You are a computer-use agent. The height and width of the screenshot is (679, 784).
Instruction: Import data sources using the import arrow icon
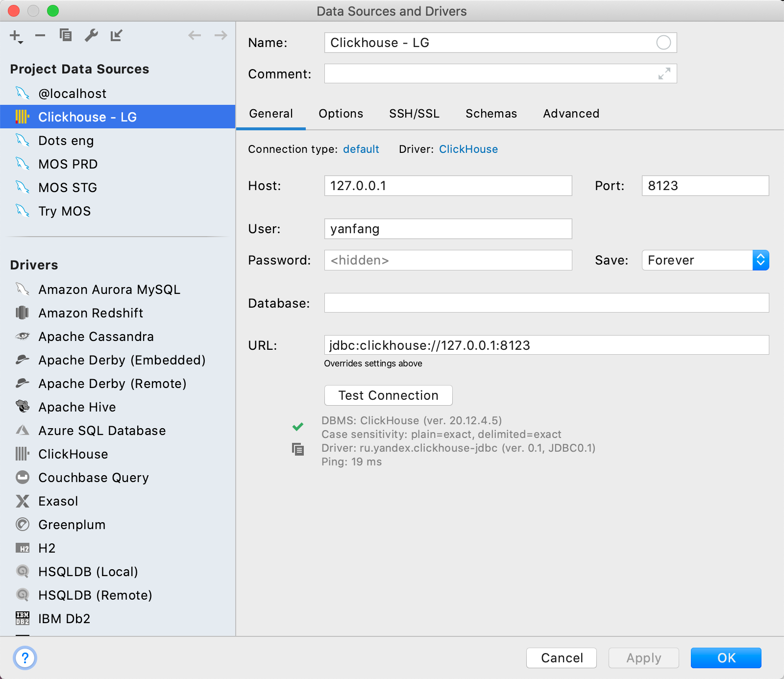pos(116,35)
